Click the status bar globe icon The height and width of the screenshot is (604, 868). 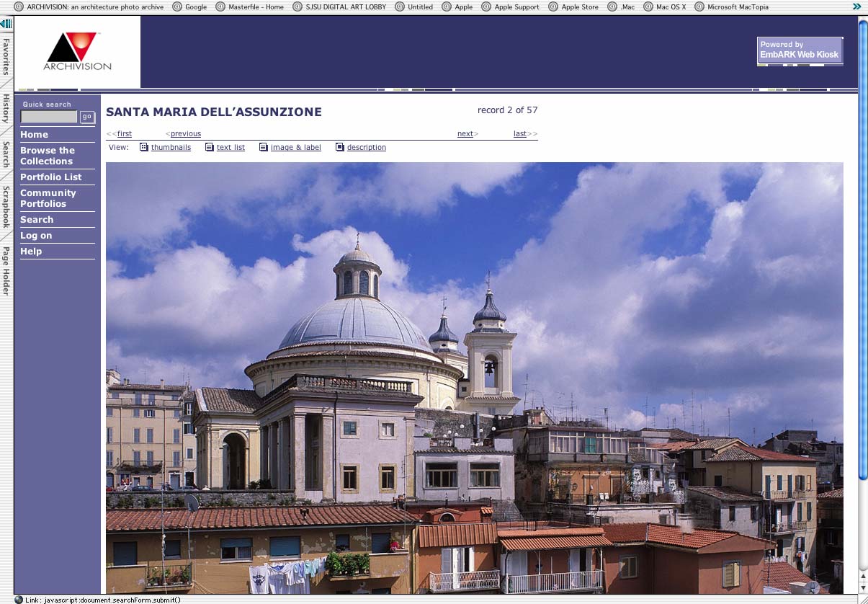tap(18, 599)
